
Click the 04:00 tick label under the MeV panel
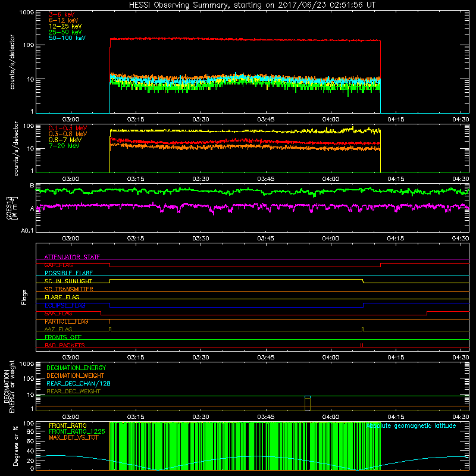click(331, 179)
